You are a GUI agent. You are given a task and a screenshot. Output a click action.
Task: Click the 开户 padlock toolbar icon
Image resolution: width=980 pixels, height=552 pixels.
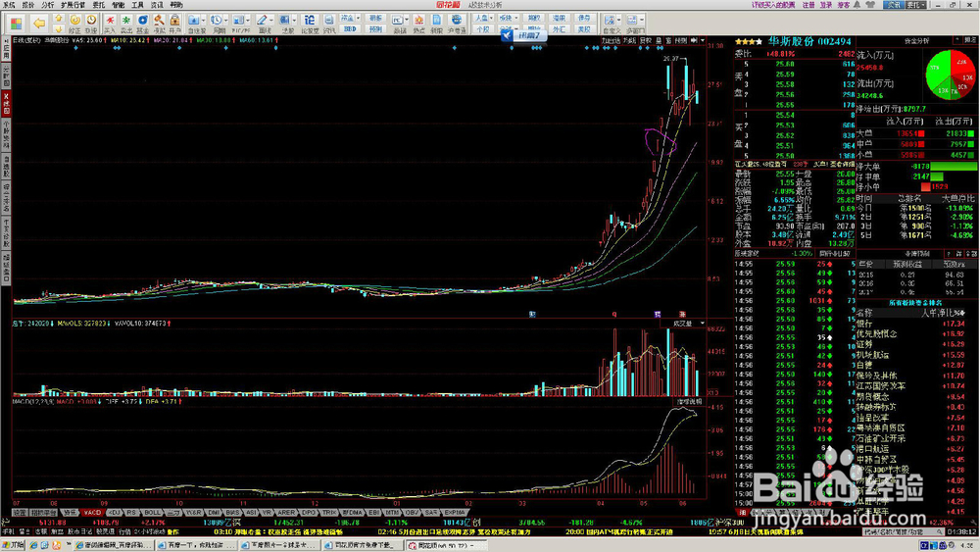(175, 24)
